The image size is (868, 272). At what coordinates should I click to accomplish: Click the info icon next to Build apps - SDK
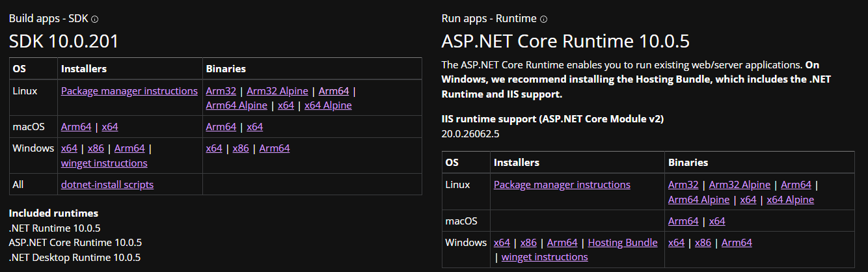pyautogui.click(x=95, y=20)
